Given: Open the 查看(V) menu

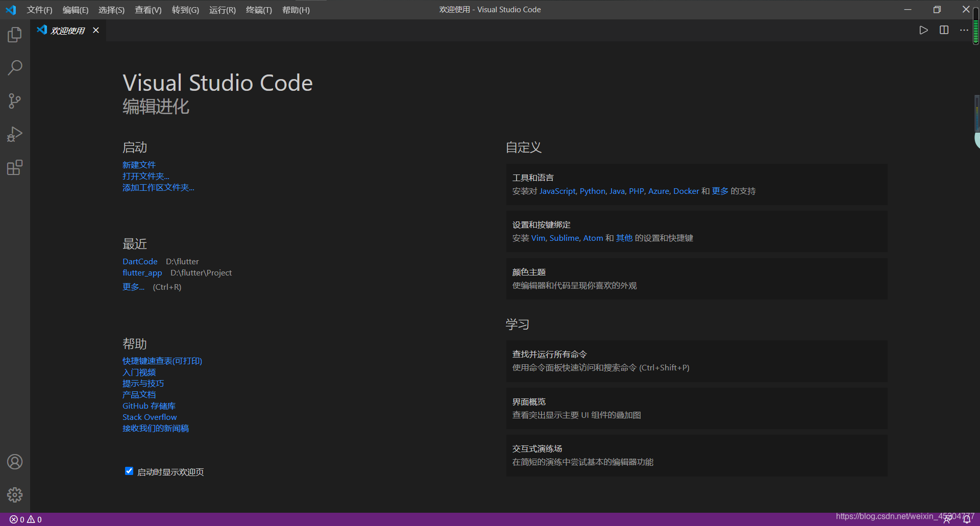Looking at the screenshot, I should click(148, 10).
